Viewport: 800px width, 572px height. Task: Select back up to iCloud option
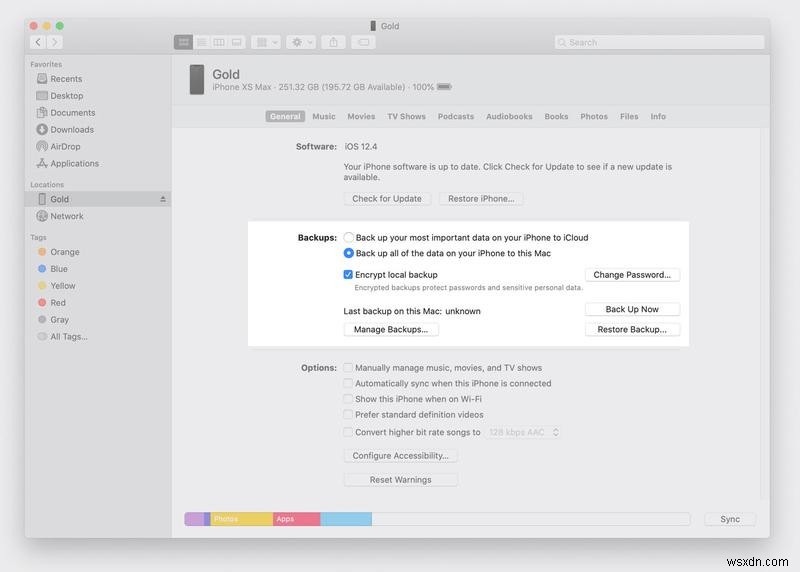coord(349,238)
